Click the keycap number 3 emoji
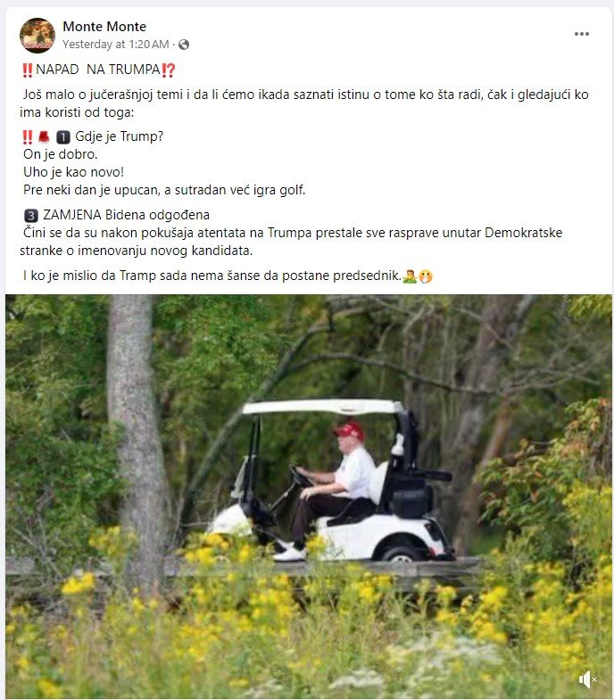Screen dimensions: 614x700 coord(31,216)
